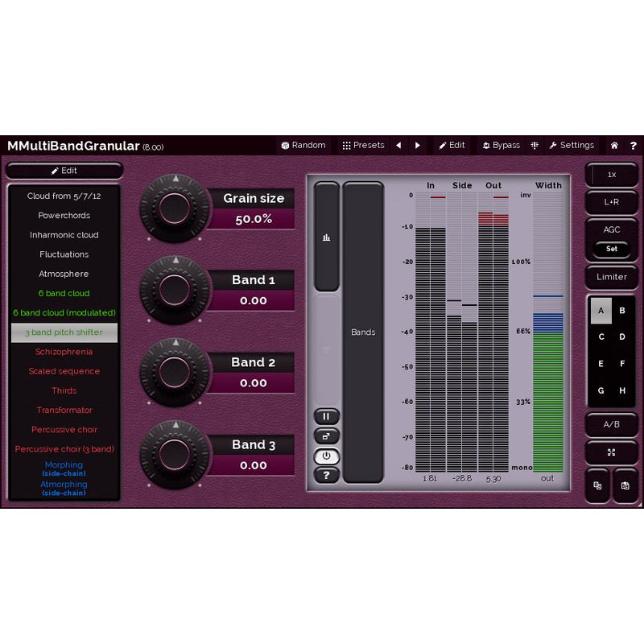This screenshot has width=644, height=644.
Task: Select preset slot D
Action: click(622, 336)
